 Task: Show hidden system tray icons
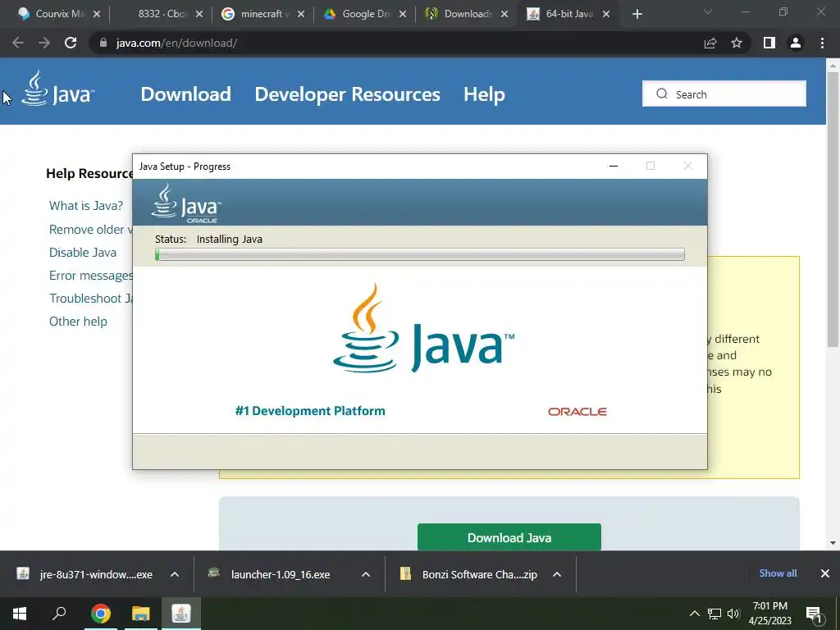694,614
